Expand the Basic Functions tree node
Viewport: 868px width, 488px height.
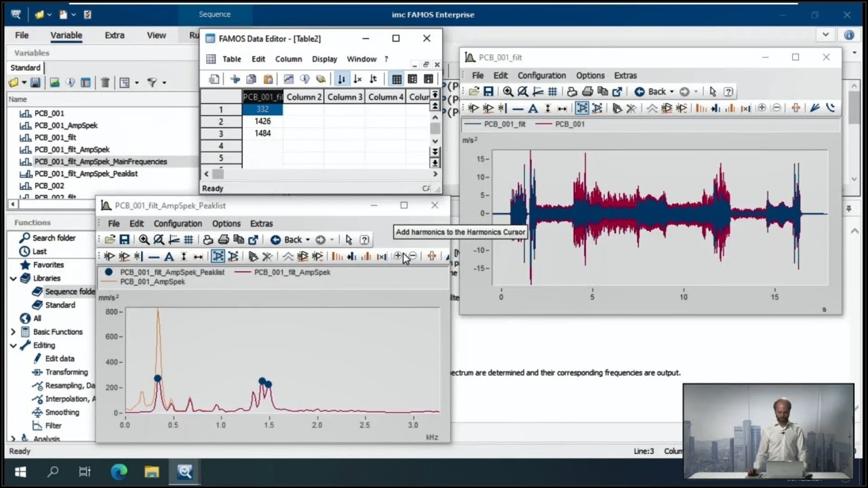click(x=13, y=332)
